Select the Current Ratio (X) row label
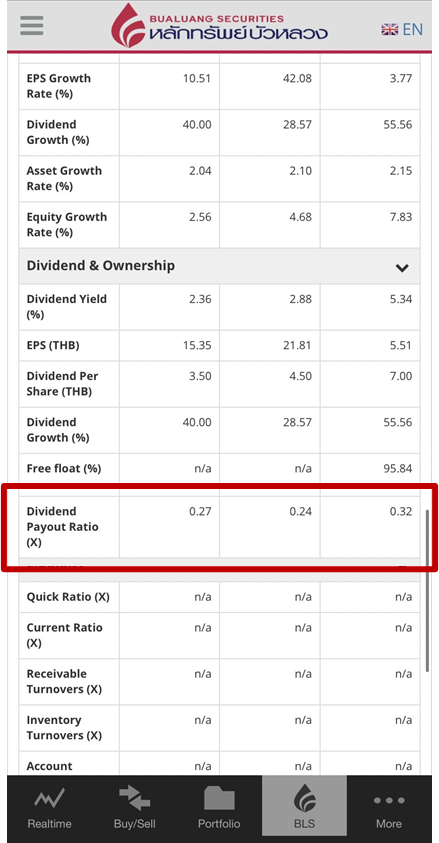 coord(64,635)
